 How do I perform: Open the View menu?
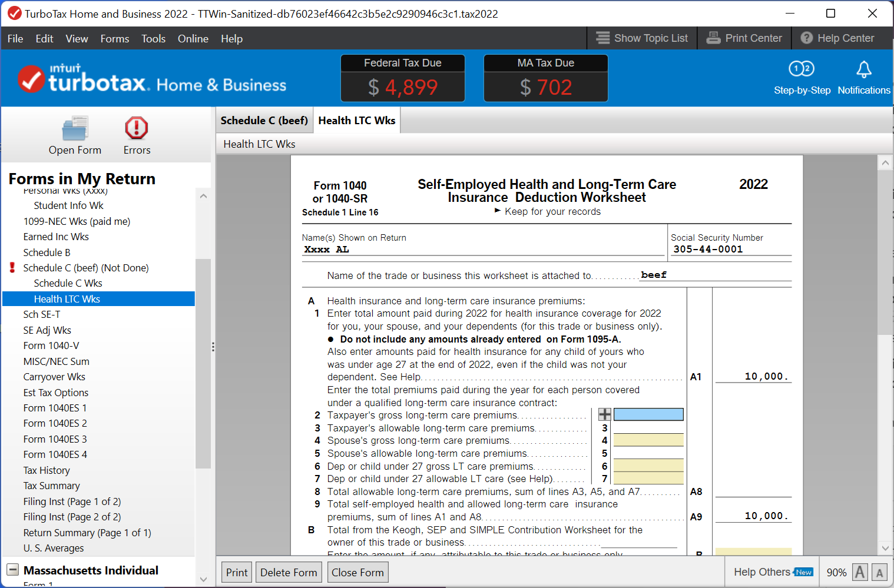(x=77, y=39)
